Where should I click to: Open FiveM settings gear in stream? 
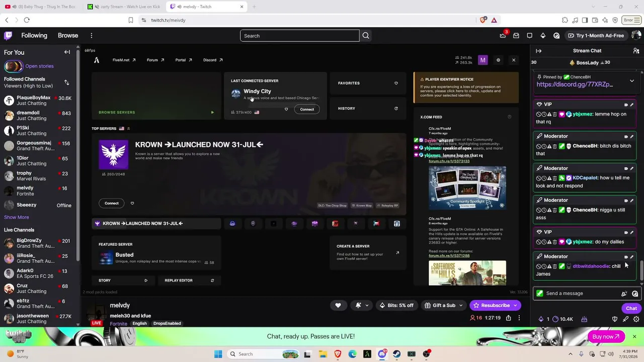pos(498,60)
